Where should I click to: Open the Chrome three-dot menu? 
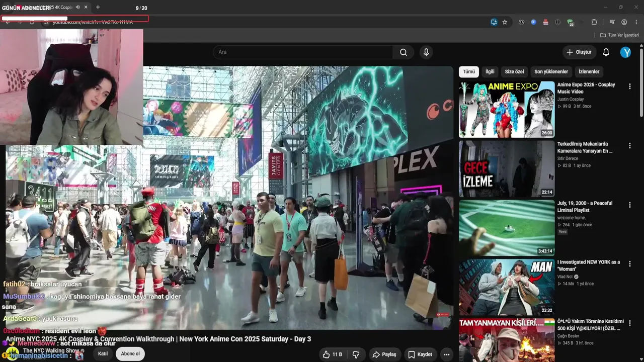(x=636, y=22)
